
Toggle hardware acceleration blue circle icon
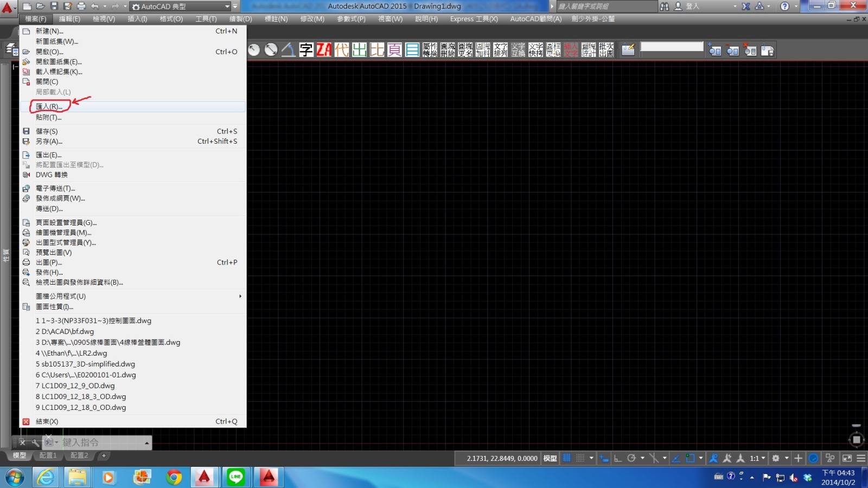(x=813, y=458)
